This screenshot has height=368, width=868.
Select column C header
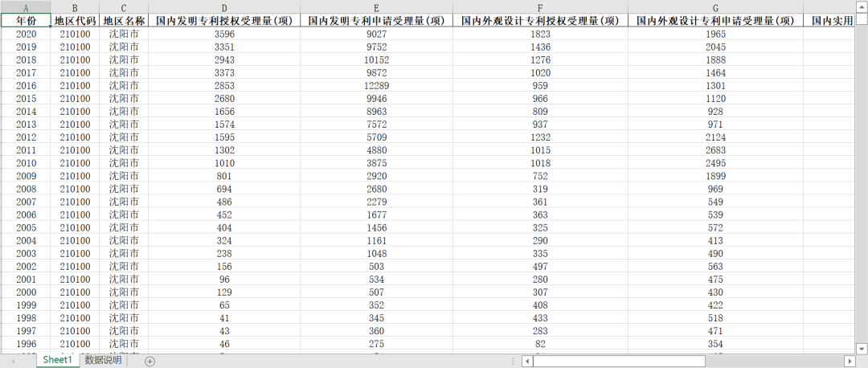pyautogui.click(x=124, y=8)
